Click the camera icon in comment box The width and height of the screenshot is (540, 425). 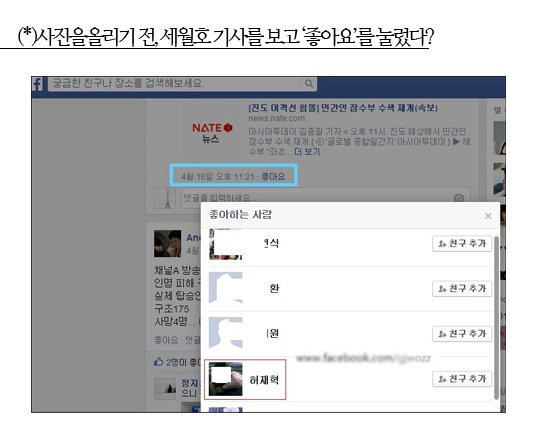[x=458, y=198]
